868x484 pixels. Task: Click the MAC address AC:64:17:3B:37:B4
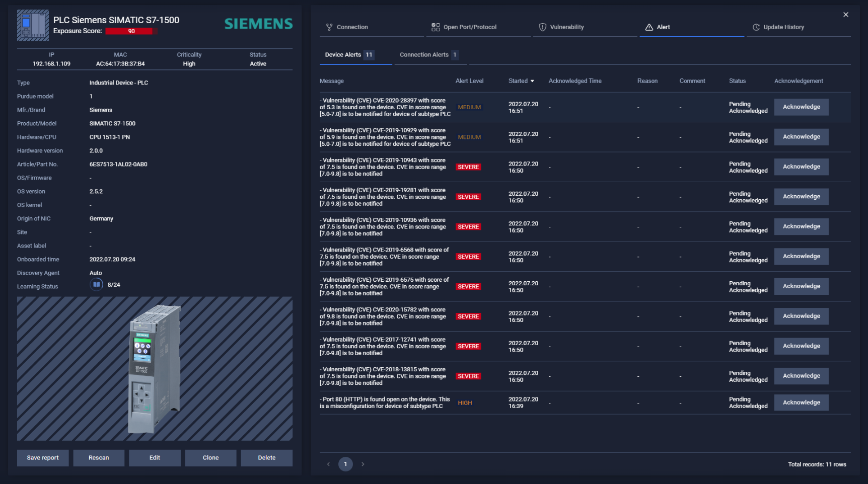click(x=120, y=64)
